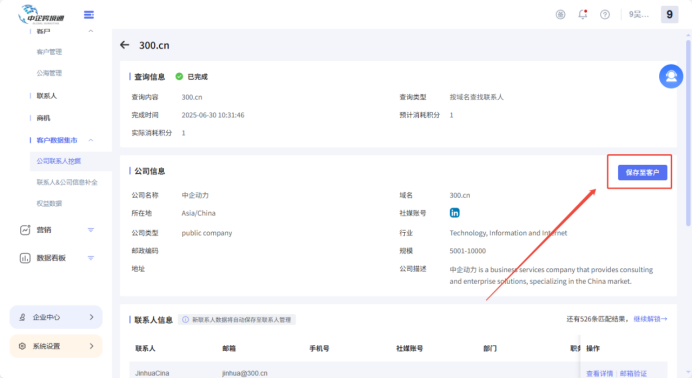
Task: Select the 客户数据集市 menu label
Action: point(57,140)
